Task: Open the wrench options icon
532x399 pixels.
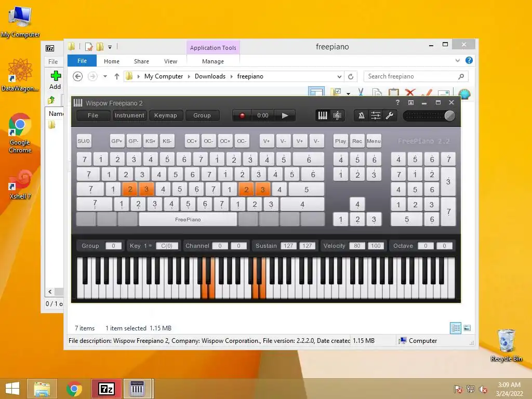Action: pyautogui.click(x=390, y=116)
